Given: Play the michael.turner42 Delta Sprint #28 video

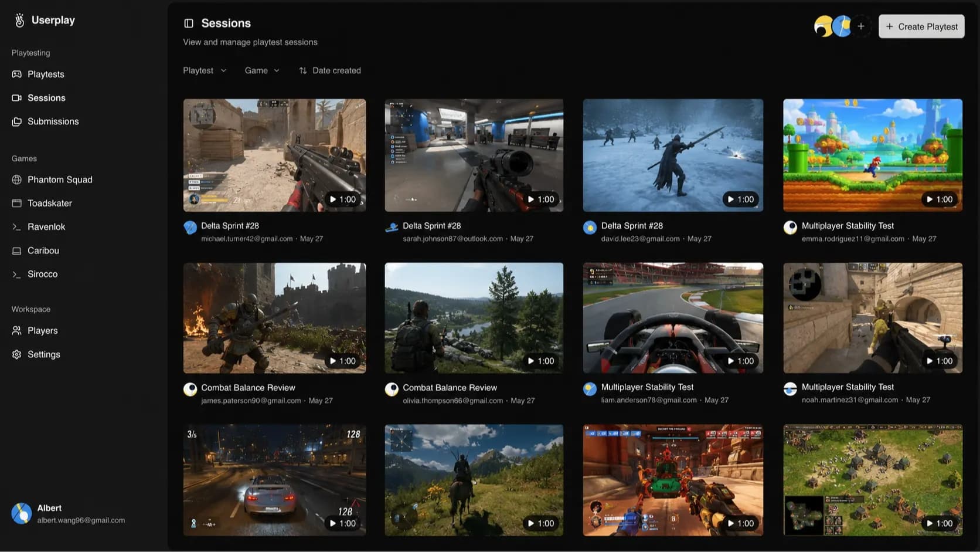Looking at the screenshot, I should [343, 199].
